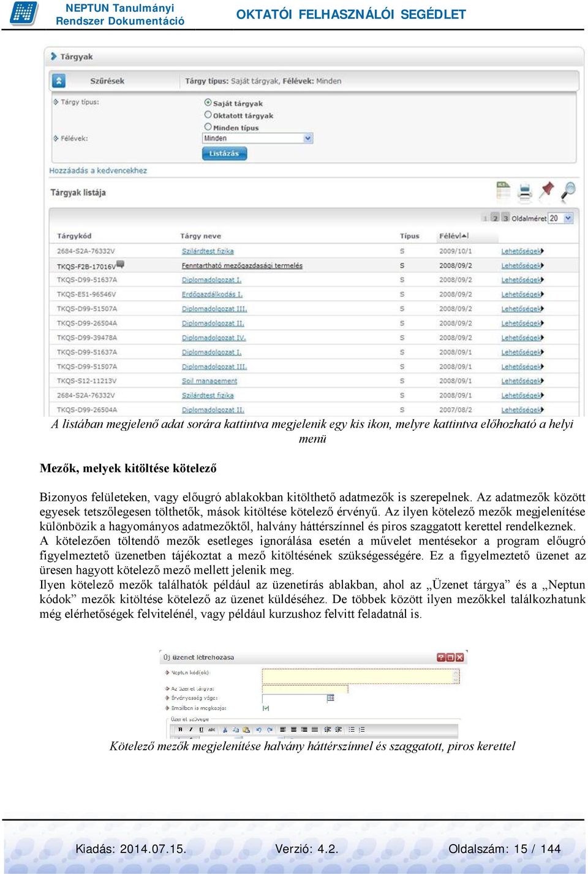Click the Érvényesség vége date field

294,697
